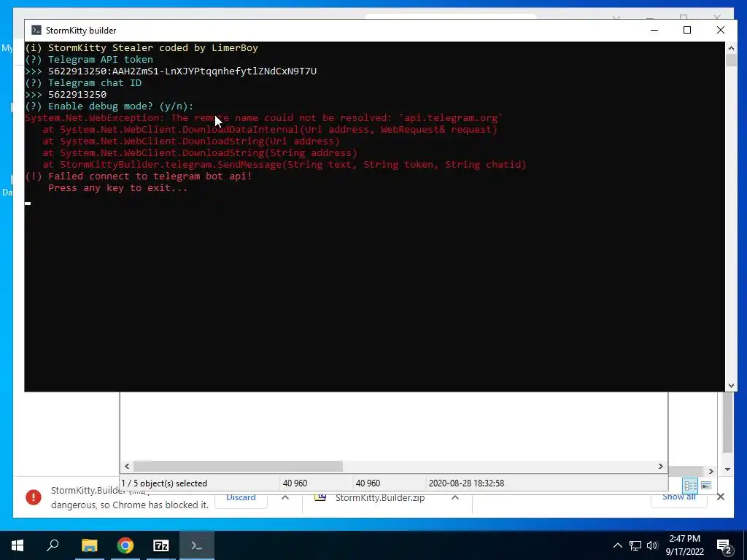Open network status tray icon

[635, 545]
